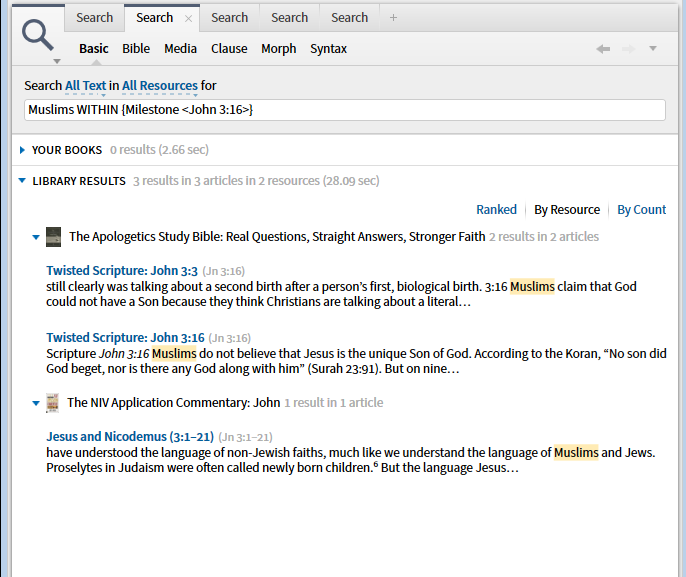Switch to the first Search tab

(94, 17)
